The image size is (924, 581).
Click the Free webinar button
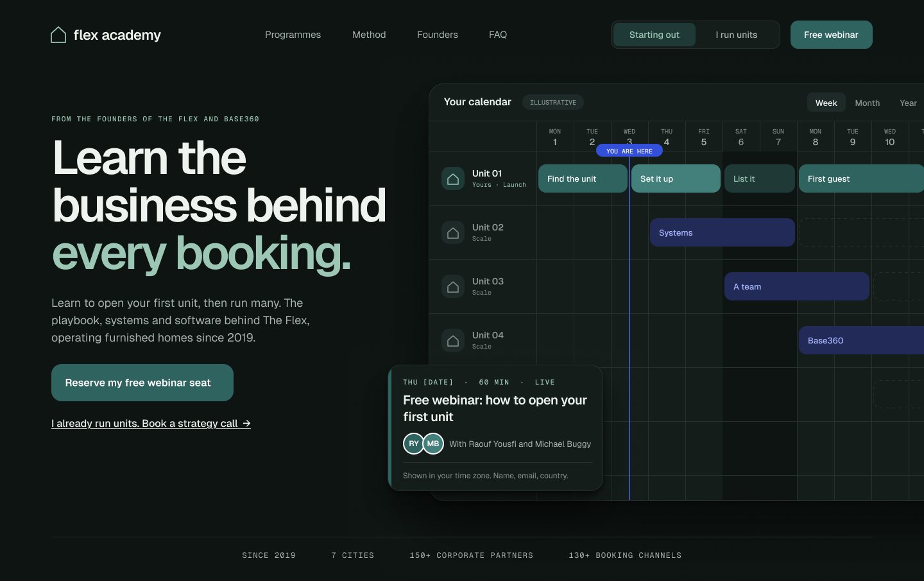(x=831, y=35)
